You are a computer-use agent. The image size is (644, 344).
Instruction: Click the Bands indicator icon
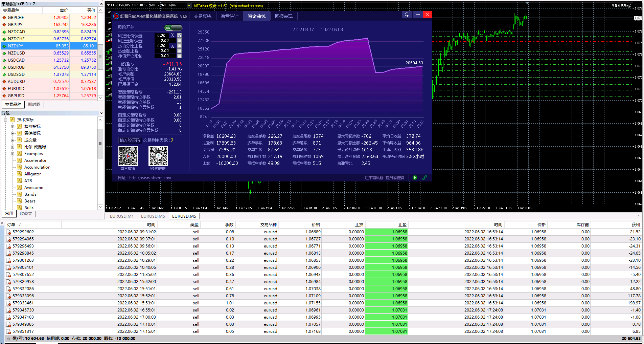pos(20,194)
